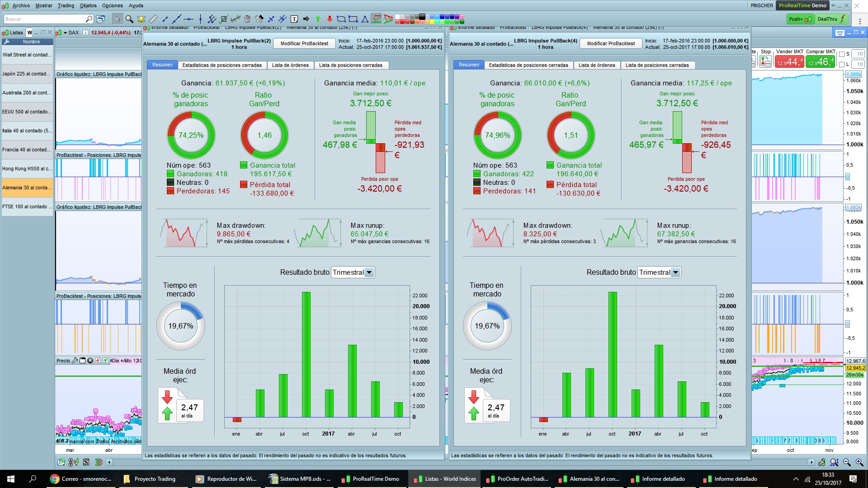868x488 pixels.
Task: Select the text annotation tool
Action: (294, 19)
